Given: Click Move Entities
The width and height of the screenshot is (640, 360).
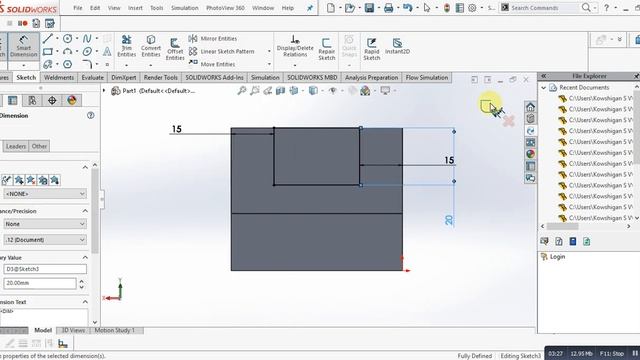Looking at the screenshot, I should click(x=212, y=64).
